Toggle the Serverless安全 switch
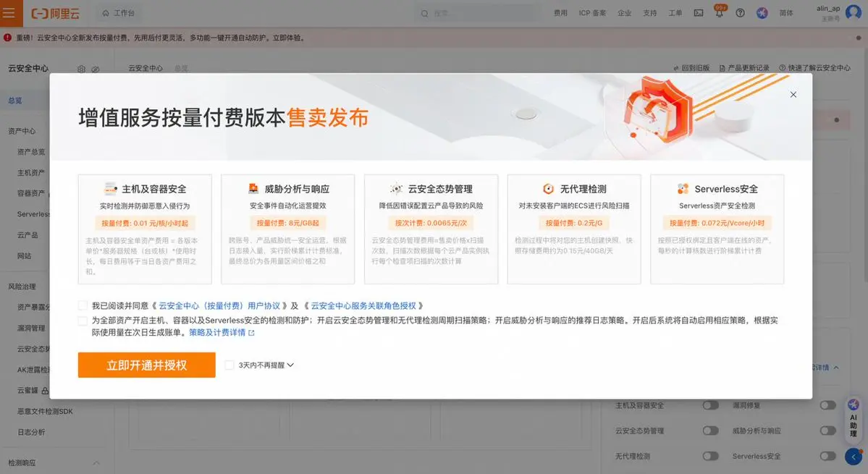This screenshot has height=474, width=868. (827, 457)
